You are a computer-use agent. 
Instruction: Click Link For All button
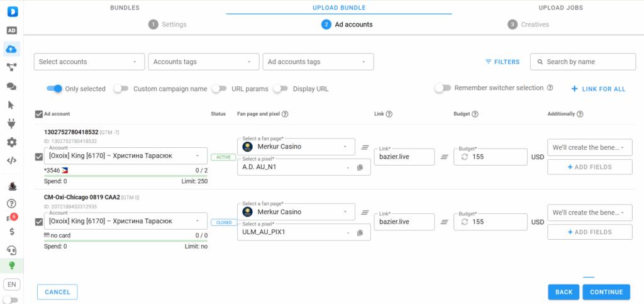599,89
